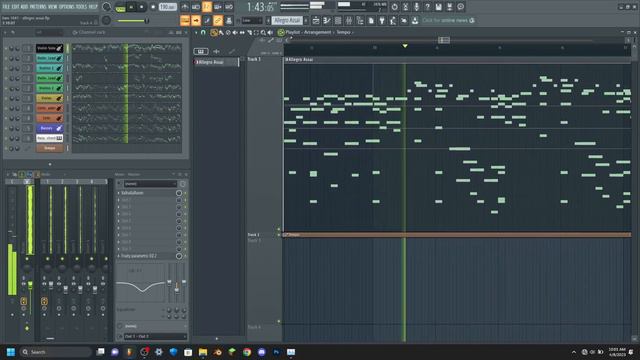This screenshot has height=360, width=640.
Task: Click the playhead marker in the timeline
Action: 405,46
